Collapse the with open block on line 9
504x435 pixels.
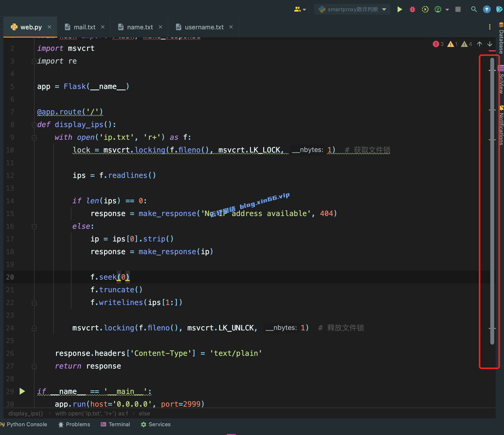(34, 138)
